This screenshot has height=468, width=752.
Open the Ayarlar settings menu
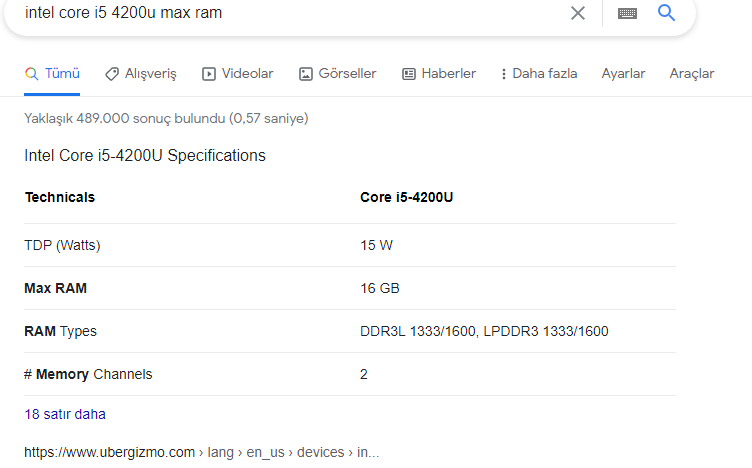pos(623,74)
